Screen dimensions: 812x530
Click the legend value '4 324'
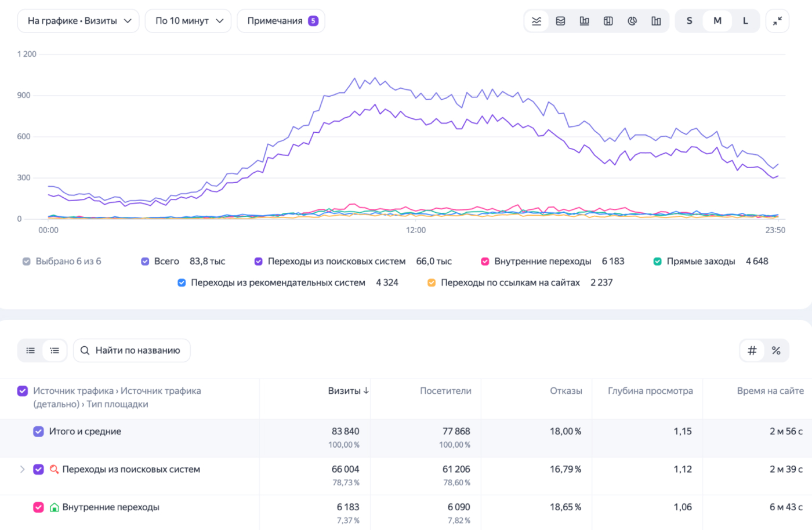[x=387, y=283]
